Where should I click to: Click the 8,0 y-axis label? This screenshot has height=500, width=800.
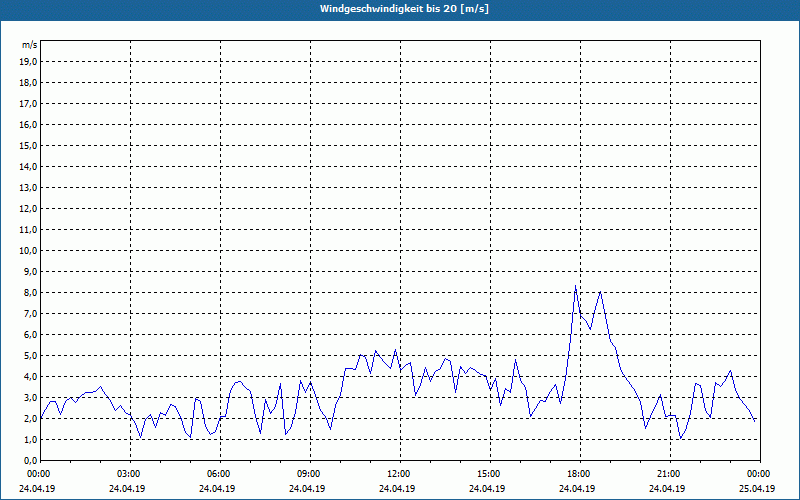pyautogui.click(x=31, y=292)
